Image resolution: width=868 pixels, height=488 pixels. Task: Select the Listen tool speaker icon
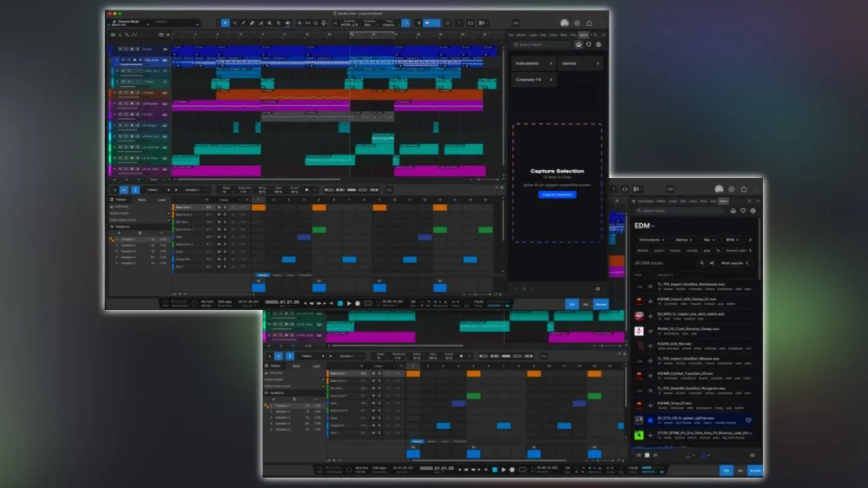(x=288, y=23)
